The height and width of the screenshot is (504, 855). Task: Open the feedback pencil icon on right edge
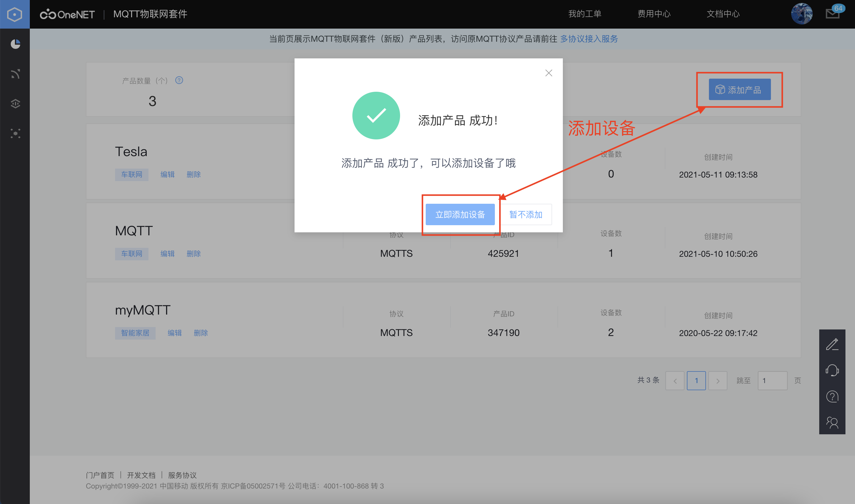click(832, 344)
